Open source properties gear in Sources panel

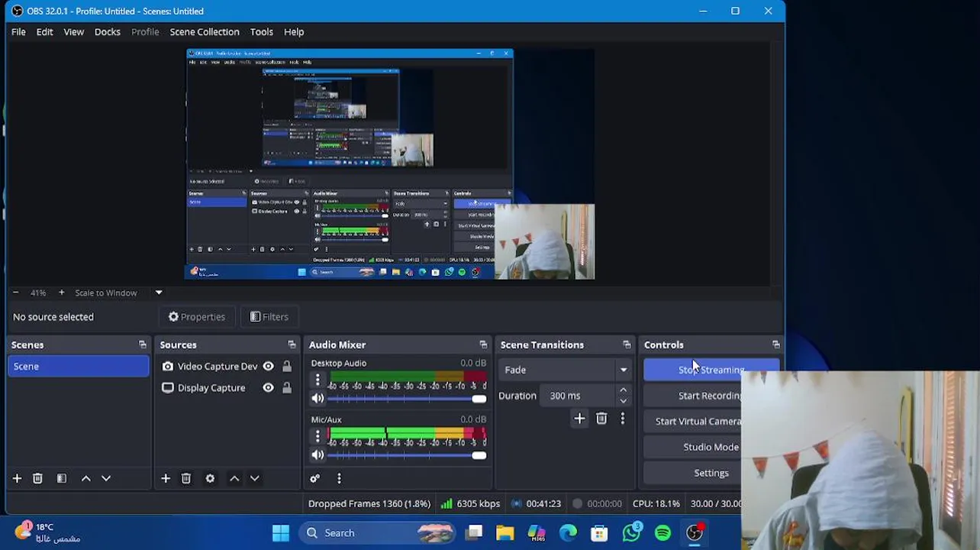click(x=210, y=478)
